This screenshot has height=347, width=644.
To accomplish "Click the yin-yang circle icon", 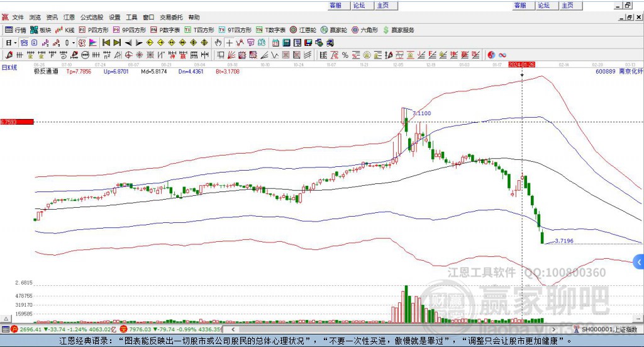I will pos(491,55).
